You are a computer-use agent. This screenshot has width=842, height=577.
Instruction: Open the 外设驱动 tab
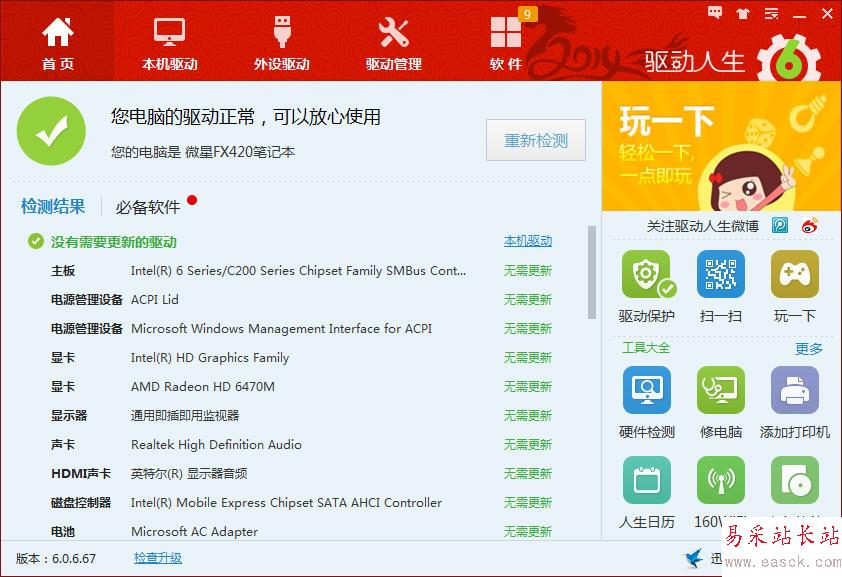pos(281,44)
